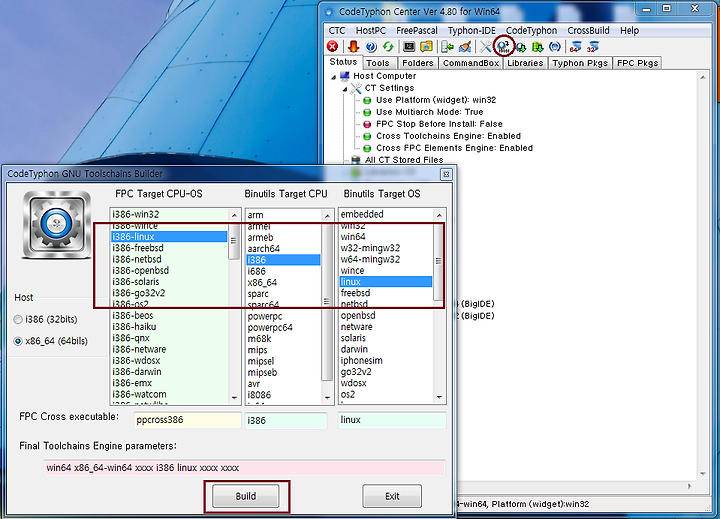
Task: Click the crossed tools settings icon
Action: (x=485, y=46)
